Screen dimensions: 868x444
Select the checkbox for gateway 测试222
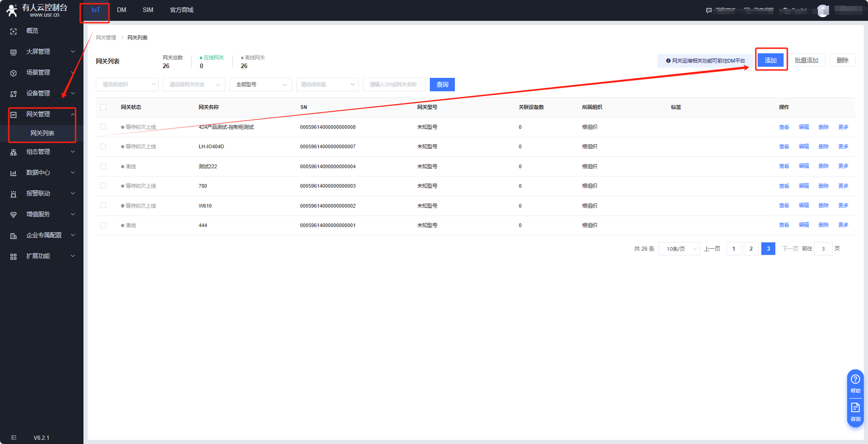click(103, 166)
